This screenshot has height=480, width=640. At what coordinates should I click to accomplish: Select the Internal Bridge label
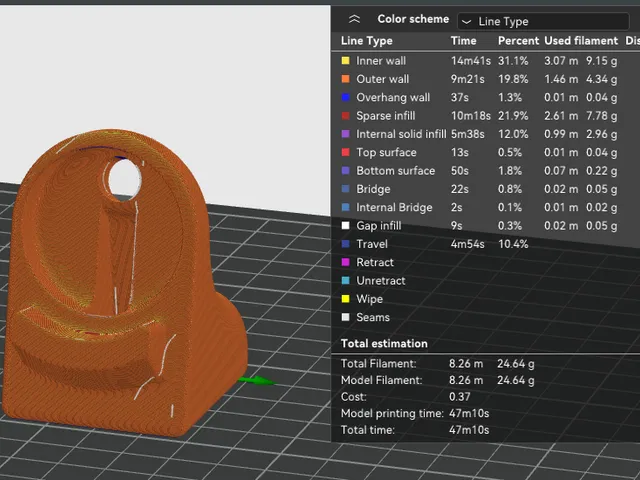click(394, 207)
